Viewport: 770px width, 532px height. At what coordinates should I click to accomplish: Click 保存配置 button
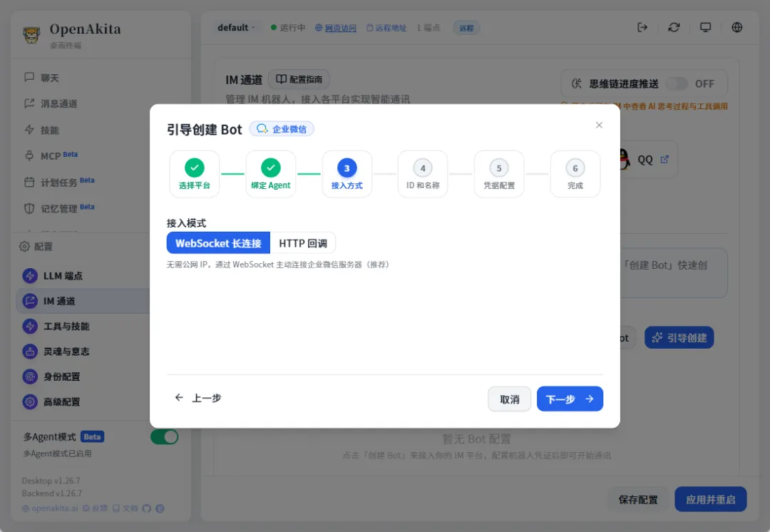638,500
